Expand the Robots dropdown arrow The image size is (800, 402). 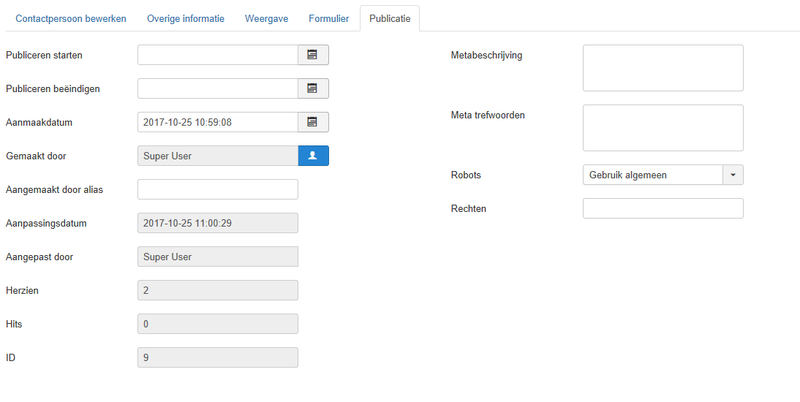click(x=733, y=175)
